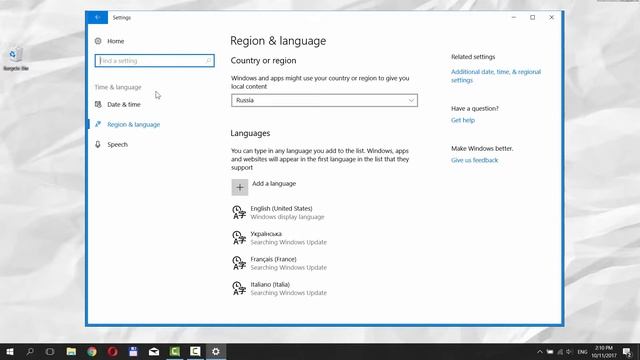Click the Date & time calendar icon
This screenshot has width=640, height=360.
(x=98, y=104)
